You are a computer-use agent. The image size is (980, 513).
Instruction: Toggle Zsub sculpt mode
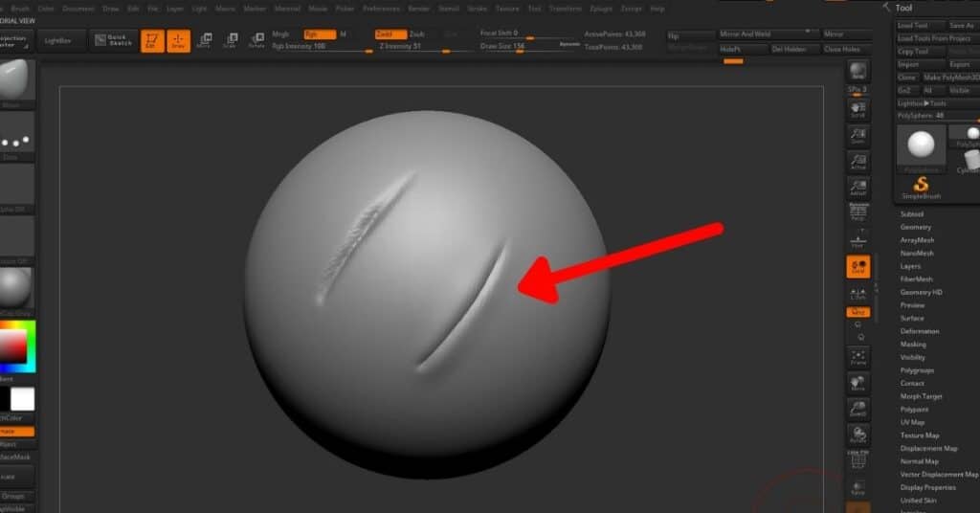point(417,34)
